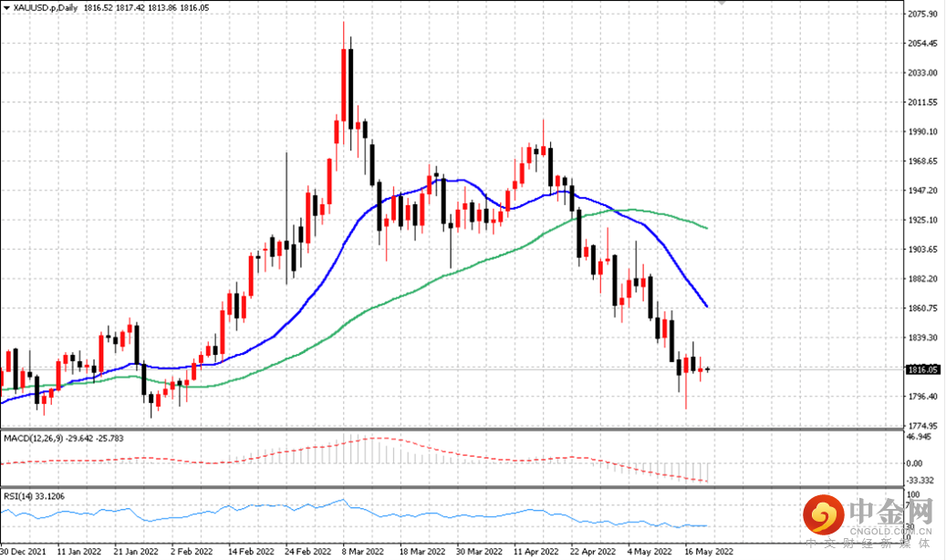Image resolution: width=946 pixels, height=560 pixels.
Task: Click the 1903.65 price axis label
Action: tap(923, 249)
